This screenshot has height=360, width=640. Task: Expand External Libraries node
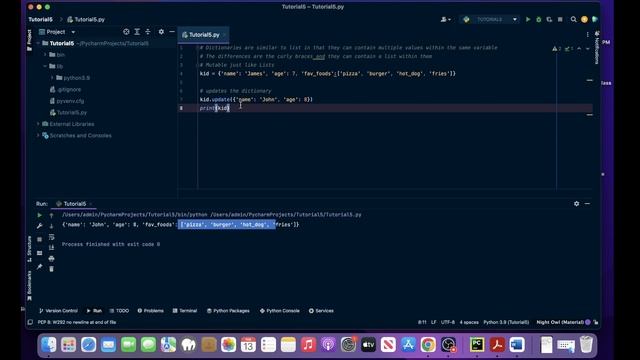pyautogui.click(x=38, y=124)
